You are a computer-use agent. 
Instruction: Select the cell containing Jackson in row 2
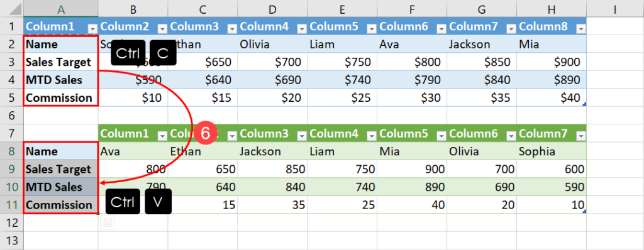click(x=482, y=44)
